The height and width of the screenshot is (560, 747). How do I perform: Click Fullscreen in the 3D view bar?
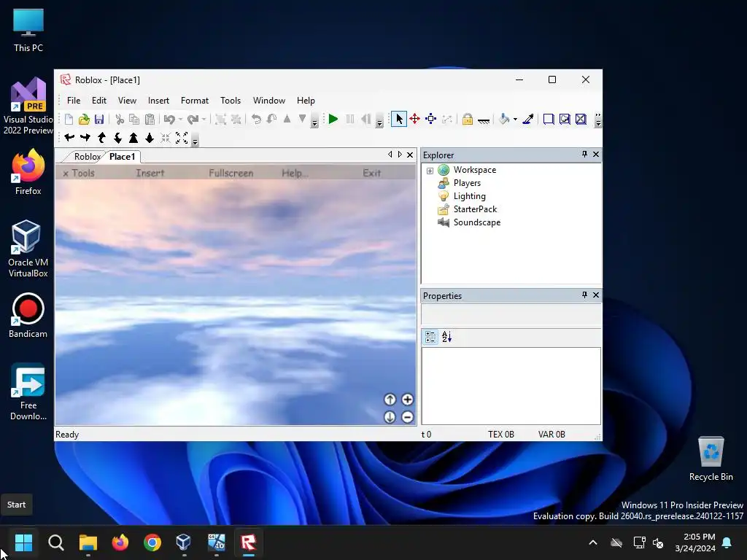pos(231,174)
